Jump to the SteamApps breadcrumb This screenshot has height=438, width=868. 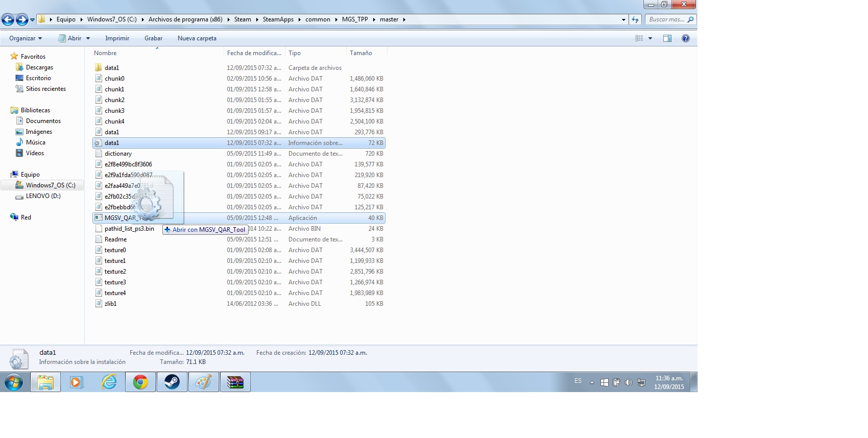click(x=278, y=19)
